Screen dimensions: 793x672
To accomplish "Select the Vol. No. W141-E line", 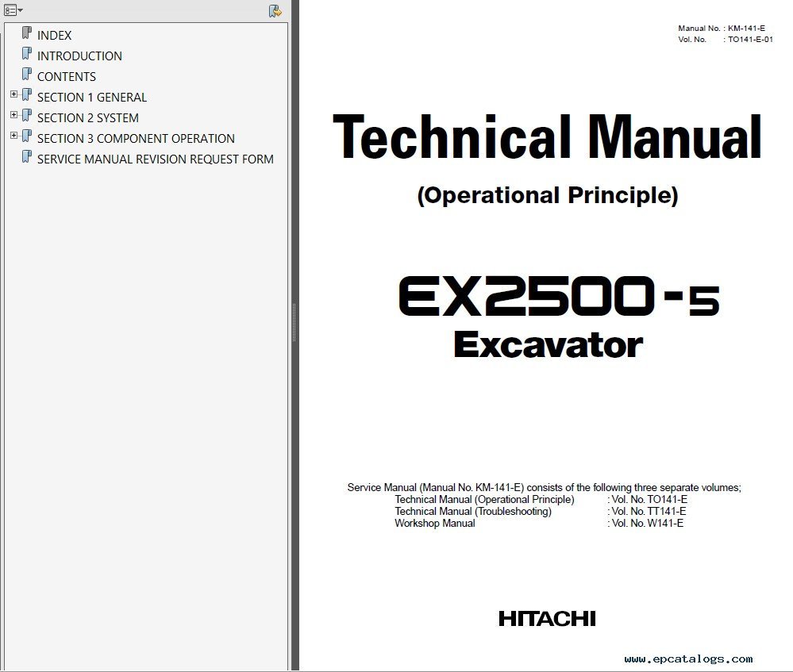I will [x=645, y=524].
